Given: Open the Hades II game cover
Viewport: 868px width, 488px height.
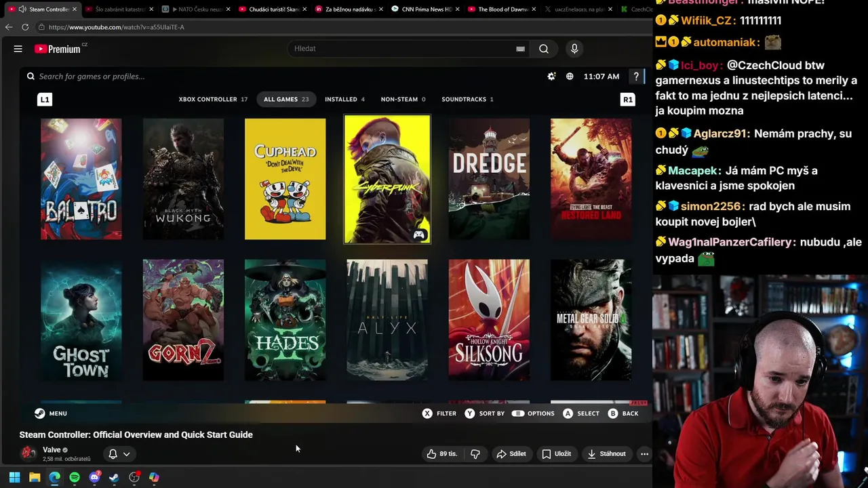Looking at the screenshot, I should point(285,320).
